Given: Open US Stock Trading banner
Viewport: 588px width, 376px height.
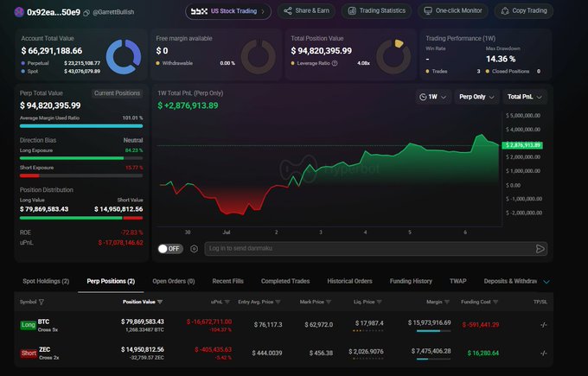Looking at the screenshot, I should 228,11.
